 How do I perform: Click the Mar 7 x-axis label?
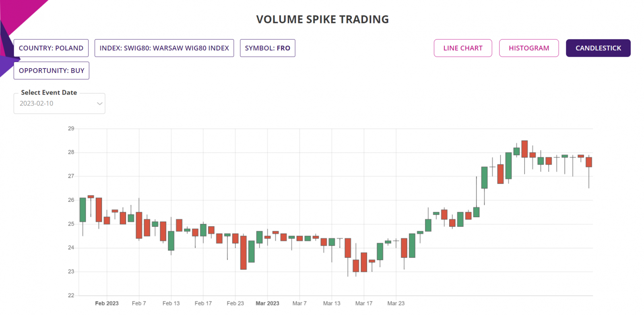[x=299, y=303]
